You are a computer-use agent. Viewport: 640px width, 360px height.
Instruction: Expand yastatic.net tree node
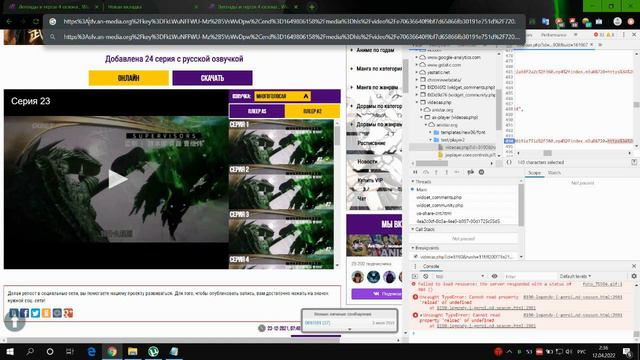point(417,72)
